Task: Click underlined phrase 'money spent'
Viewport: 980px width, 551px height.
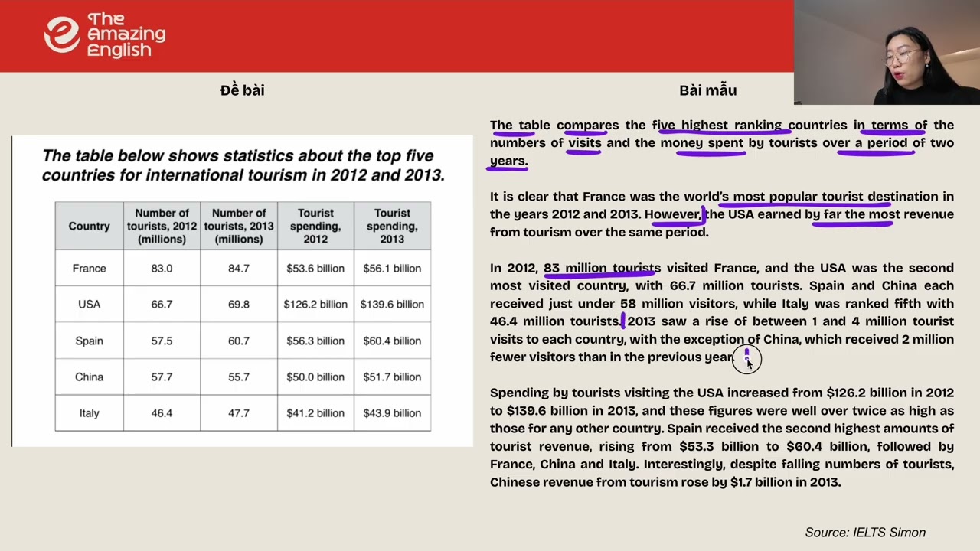Action: (702, 143)
